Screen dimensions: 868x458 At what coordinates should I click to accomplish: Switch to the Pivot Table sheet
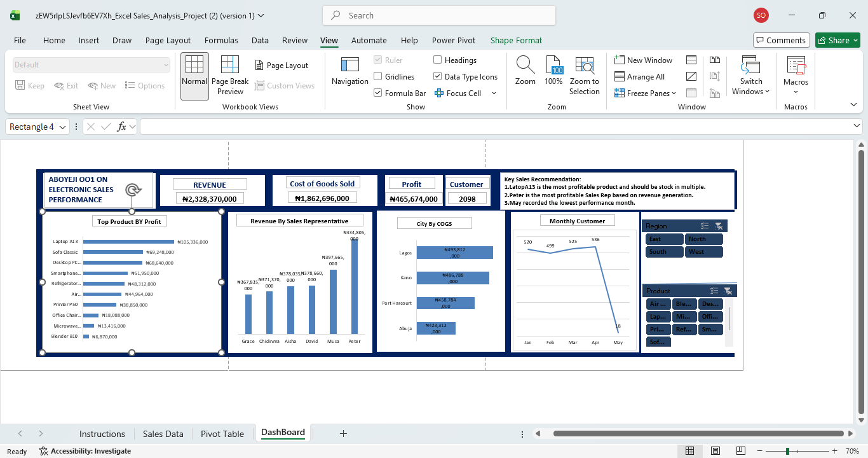(x=222, y=434)
